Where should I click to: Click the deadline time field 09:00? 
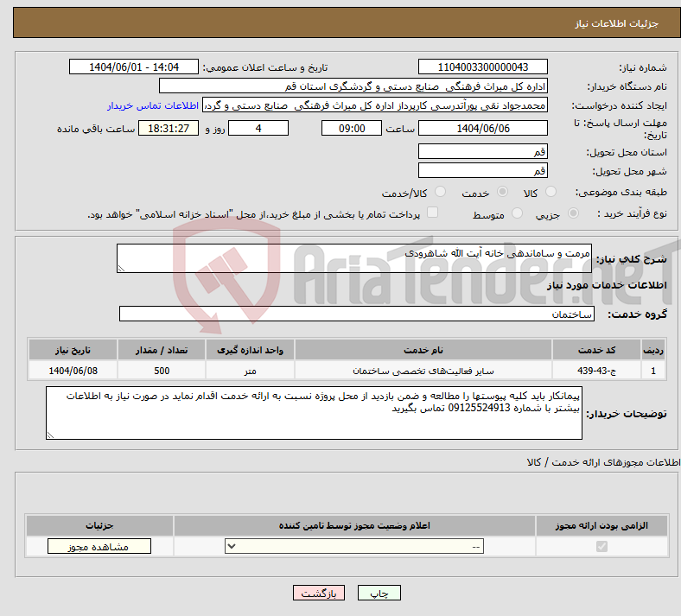[352, 129]
